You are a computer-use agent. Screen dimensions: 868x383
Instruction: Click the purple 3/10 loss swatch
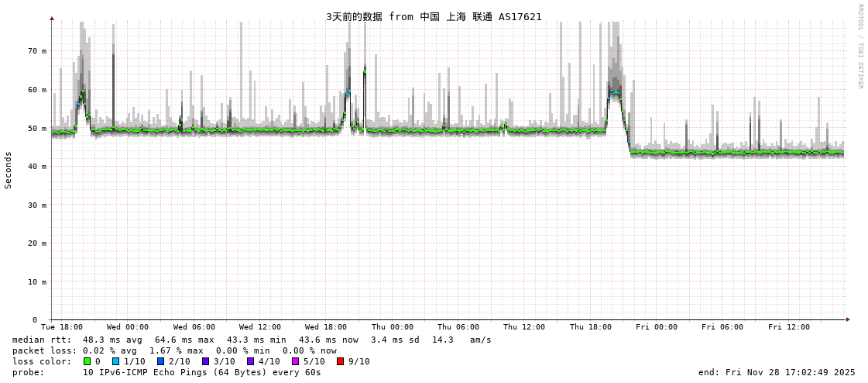click(206, 361)
